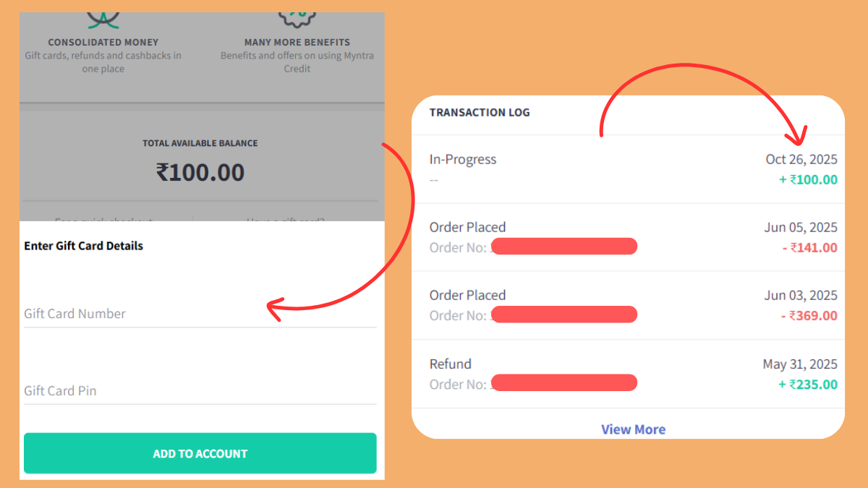This screenshot has height=488, width=868.
Task: Click the Myntra Credit benefits description
Action: point(297,62)
